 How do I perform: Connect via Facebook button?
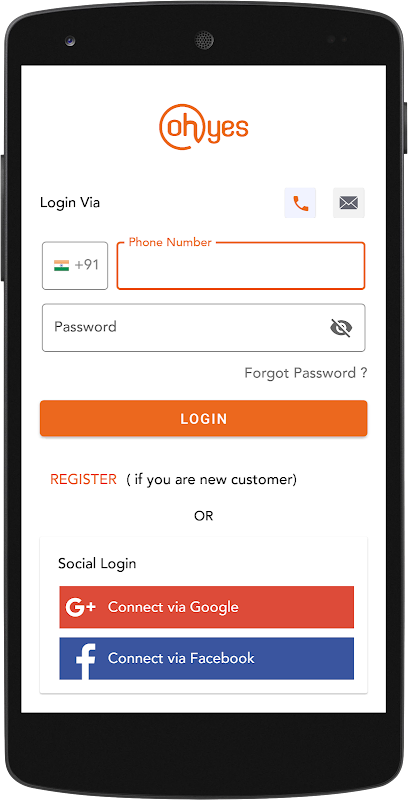tap(207, 658)
